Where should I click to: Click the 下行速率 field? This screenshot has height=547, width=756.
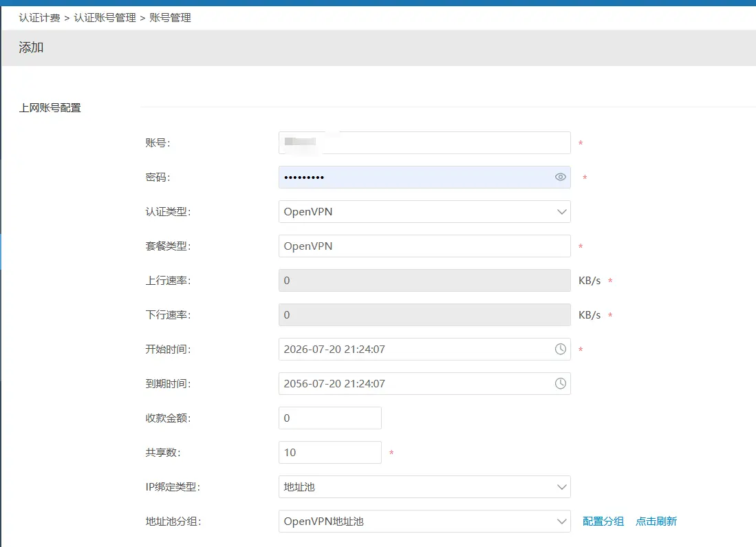[424, 314]
